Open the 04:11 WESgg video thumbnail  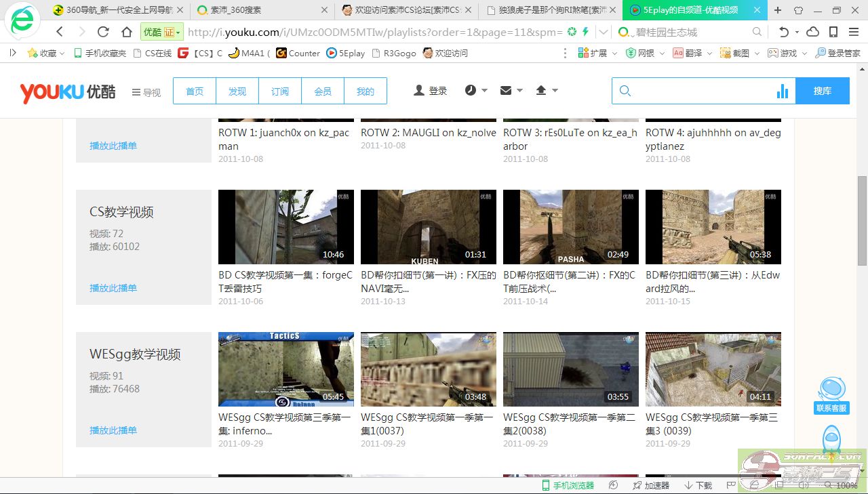pos(713,369)
